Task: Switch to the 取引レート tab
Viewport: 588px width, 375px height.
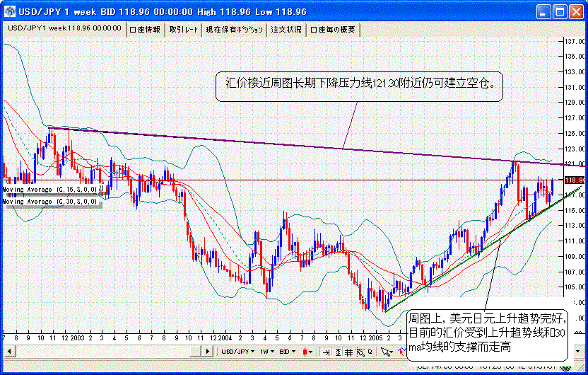Action: (x=184, y=30)
